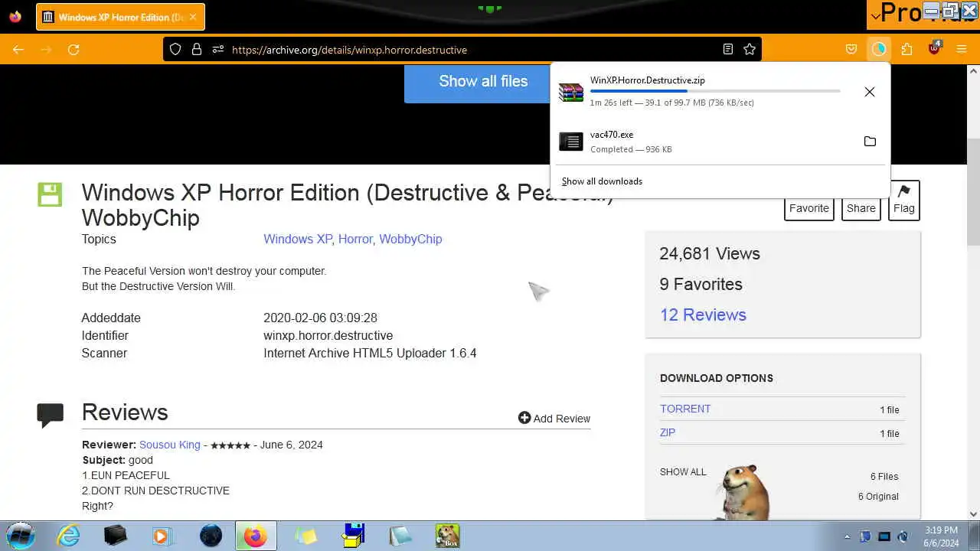Click the green floppy software item icon
This screenshot has width=980, height=551.
(x=50, y=194)
